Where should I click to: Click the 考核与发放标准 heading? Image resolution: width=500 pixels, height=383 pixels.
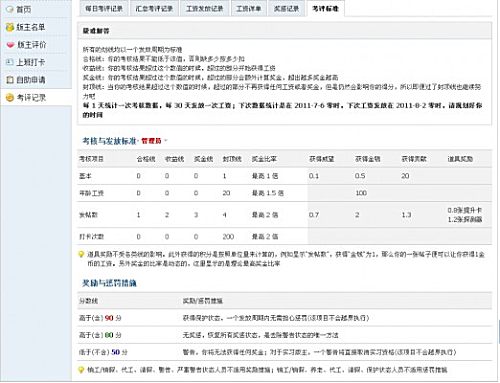(x=109, y=141)
